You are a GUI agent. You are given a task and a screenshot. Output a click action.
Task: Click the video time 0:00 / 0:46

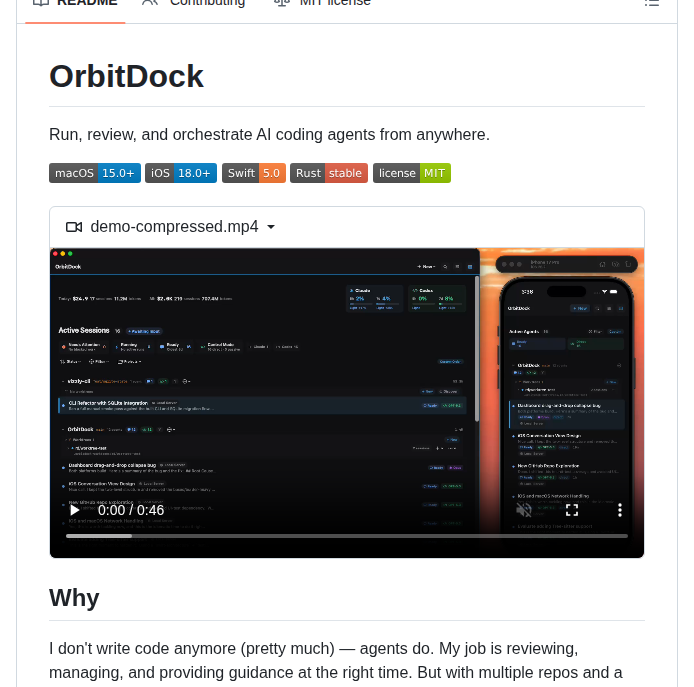pos(131,510)
